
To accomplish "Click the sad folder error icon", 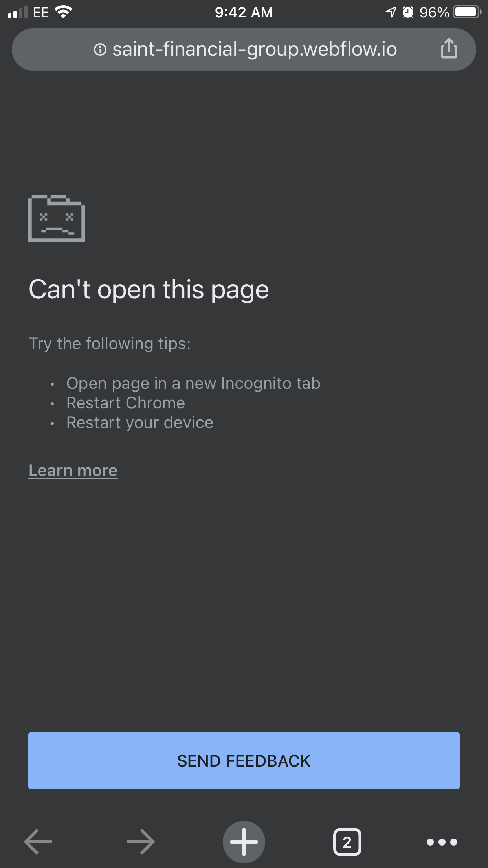I will coord(57,218).
